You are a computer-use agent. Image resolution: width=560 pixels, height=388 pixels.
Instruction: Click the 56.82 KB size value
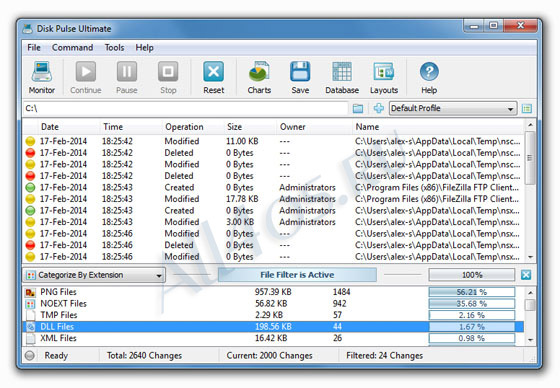pyautogui.click(x=271, y=304)
